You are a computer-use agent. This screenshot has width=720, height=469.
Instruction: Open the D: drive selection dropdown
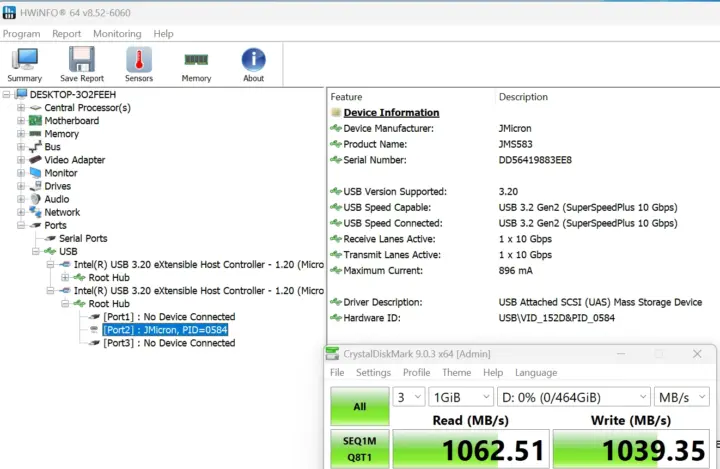pyautogui.click(x=574, y=397)
